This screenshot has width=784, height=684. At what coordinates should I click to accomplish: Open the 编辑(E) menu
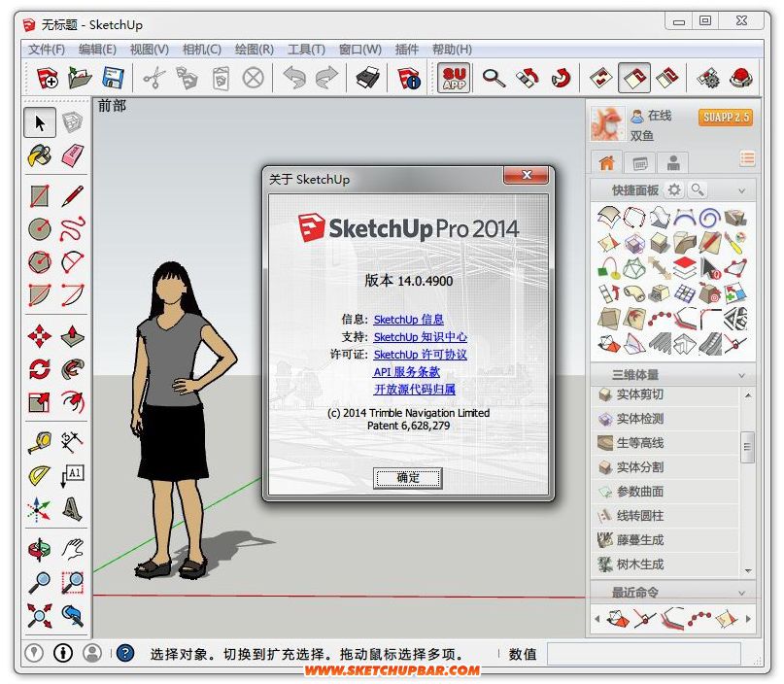click(97, 50)
